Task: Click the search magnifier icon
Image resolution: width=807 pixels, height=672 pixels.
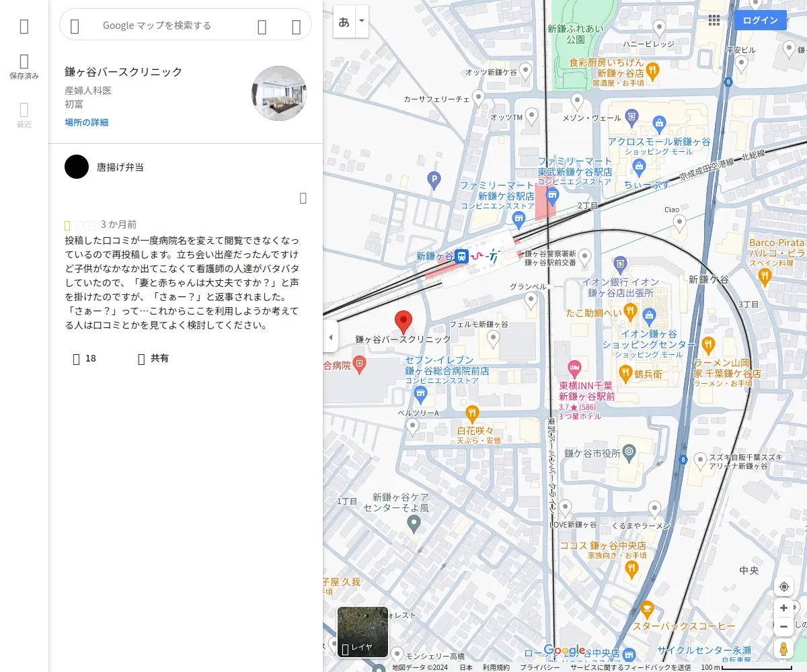Action: (x=262, y=26)
